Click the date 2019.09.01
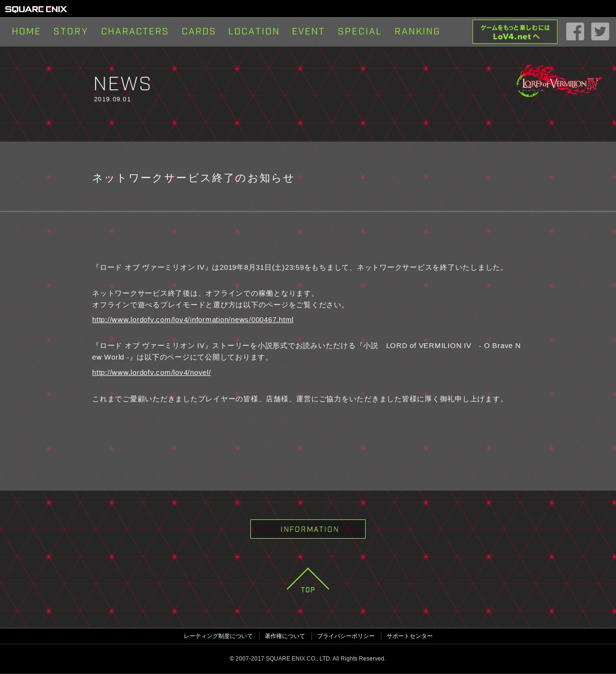 click(112, 99)
